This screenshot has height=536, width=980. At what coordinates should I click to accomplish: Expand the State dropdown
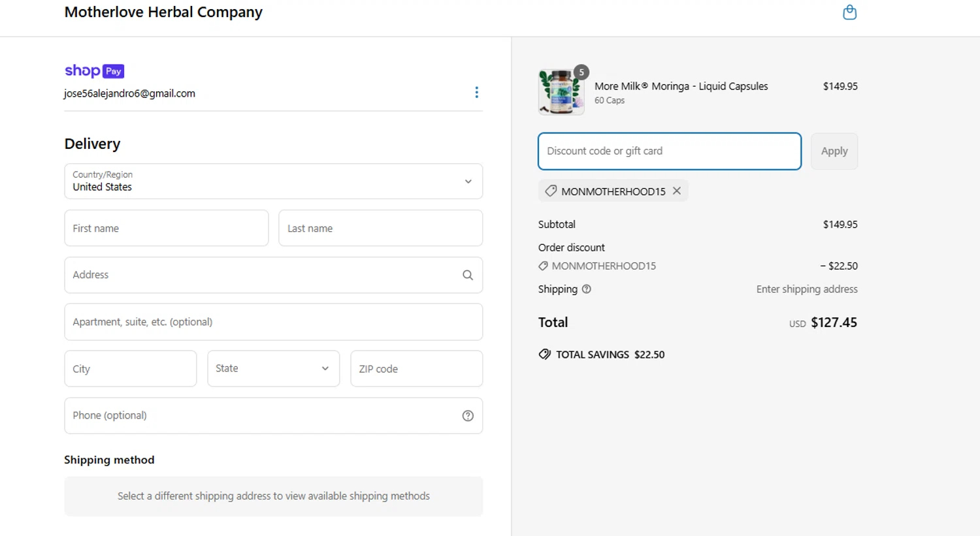273,368
